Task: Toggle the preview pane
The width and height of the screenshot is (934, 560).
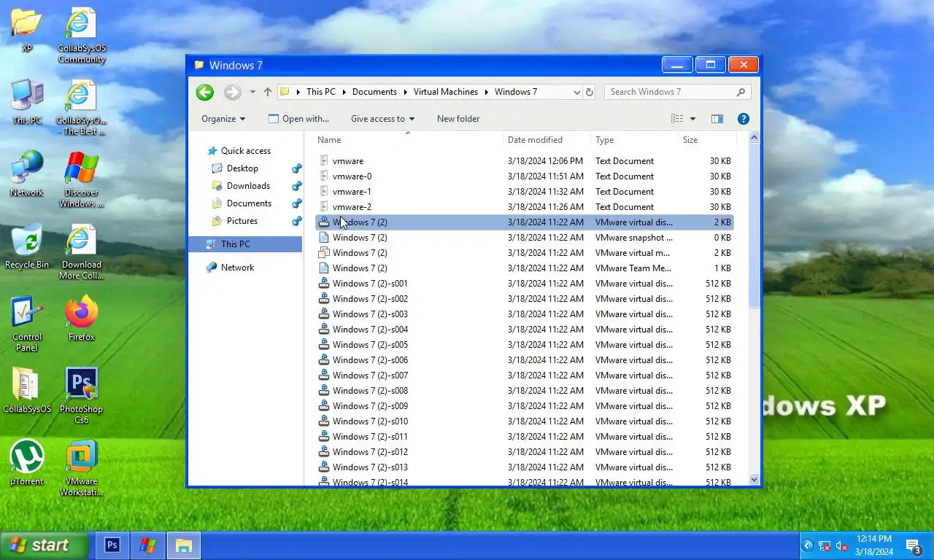Action: 717,119
